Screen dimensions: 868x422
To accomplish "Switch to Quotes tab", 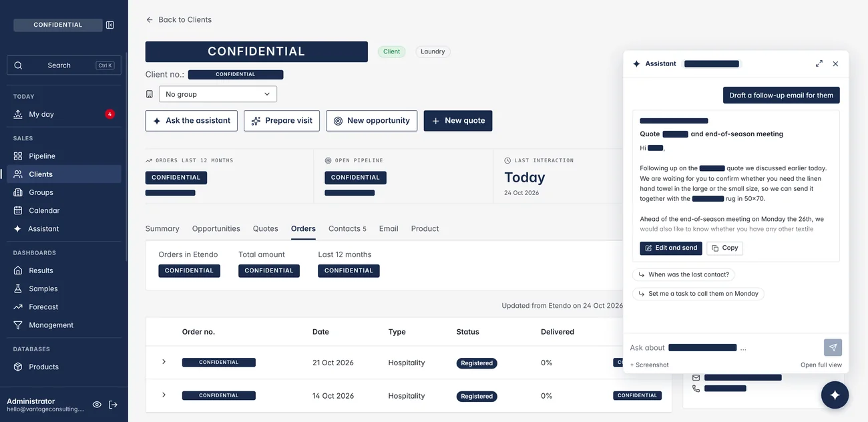I will coord(265,228).
